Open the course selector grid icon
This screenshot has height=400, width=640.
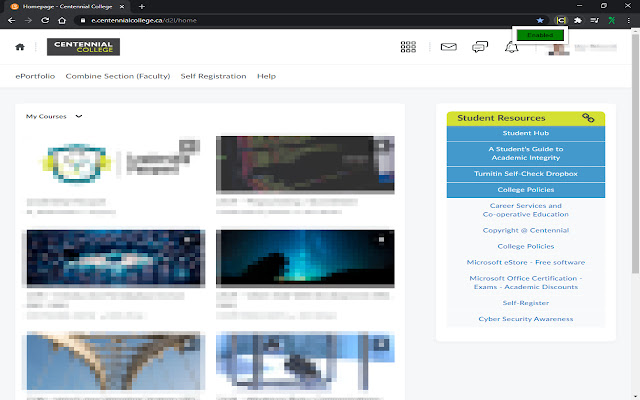[x=408, y=47]
